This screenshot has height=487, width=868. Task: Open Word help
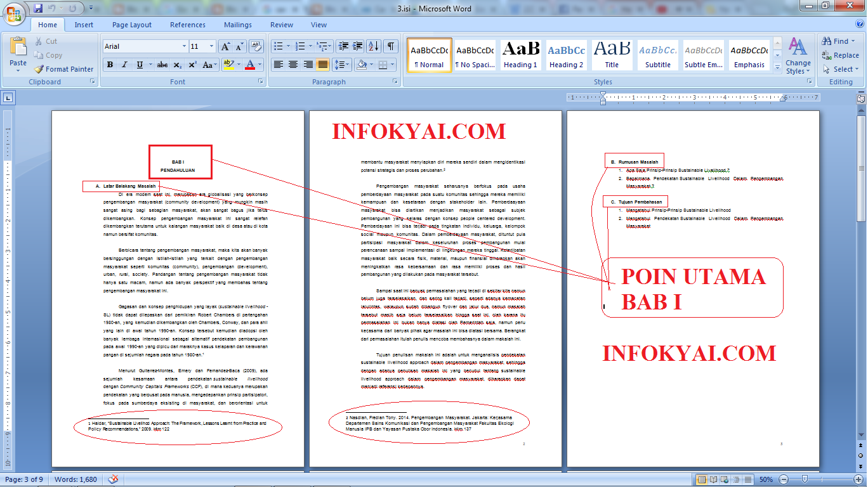[x=860, y=25]
